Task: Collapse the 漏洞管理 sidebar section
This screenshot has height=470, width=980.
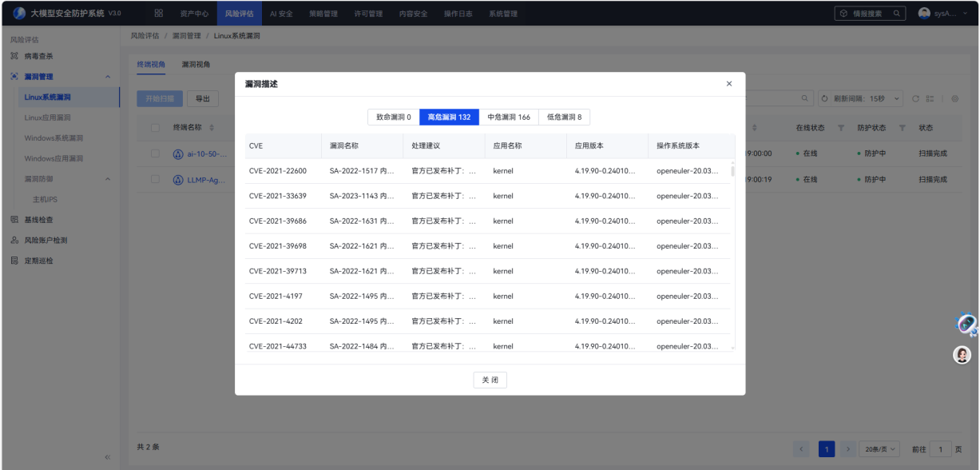Action: pos(108,77)
